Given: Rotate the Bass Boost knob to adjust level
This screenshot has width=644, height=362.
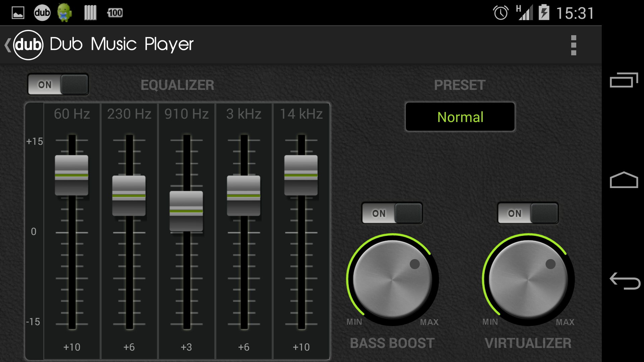Looking at the screenshot, I should pyautogui.click(x=392, y=275).
